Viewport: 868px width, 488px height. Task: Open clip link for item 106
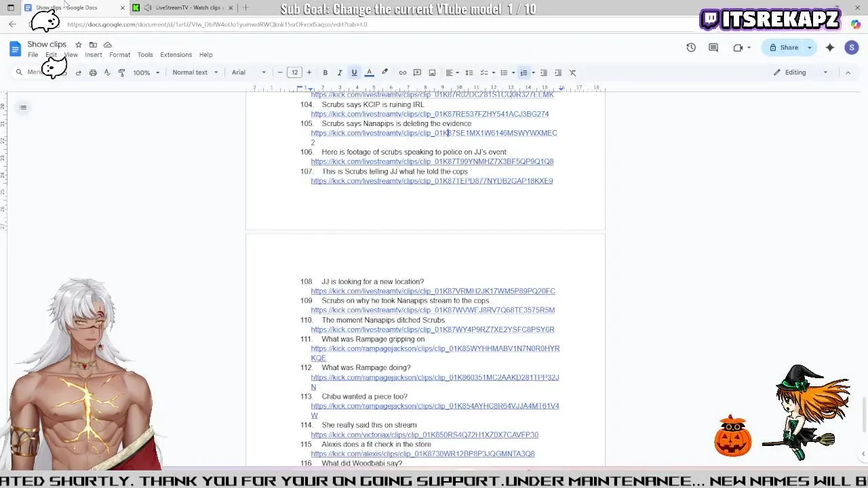tap(432, 162)
